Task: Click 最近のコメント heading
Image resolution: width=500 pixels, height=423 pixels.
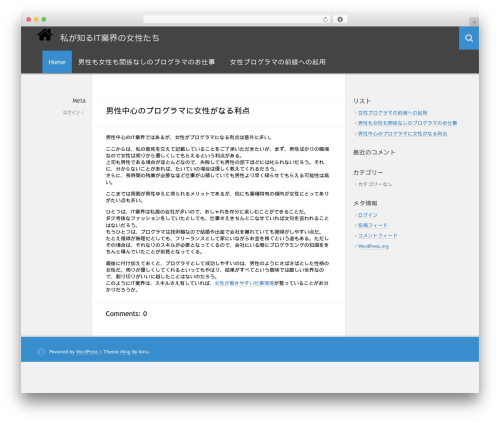Action: click(374, 152)
